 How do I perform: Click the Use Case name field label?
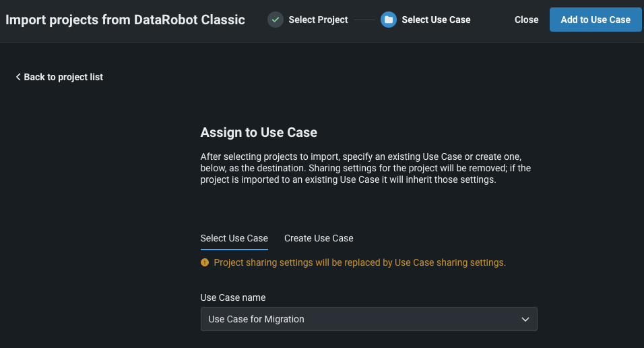[x=233, y=297]
